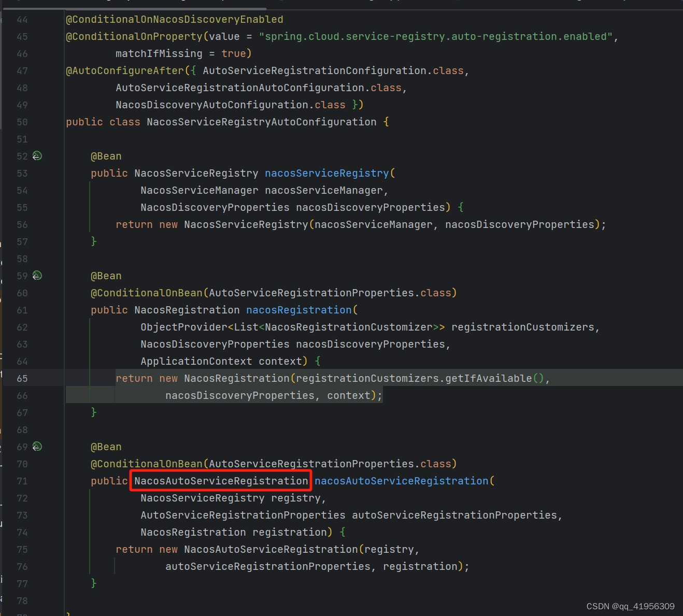Click method name nacosServiceRegistry on line 53
The height and width of the screenshot is (616, 683).
327,173
